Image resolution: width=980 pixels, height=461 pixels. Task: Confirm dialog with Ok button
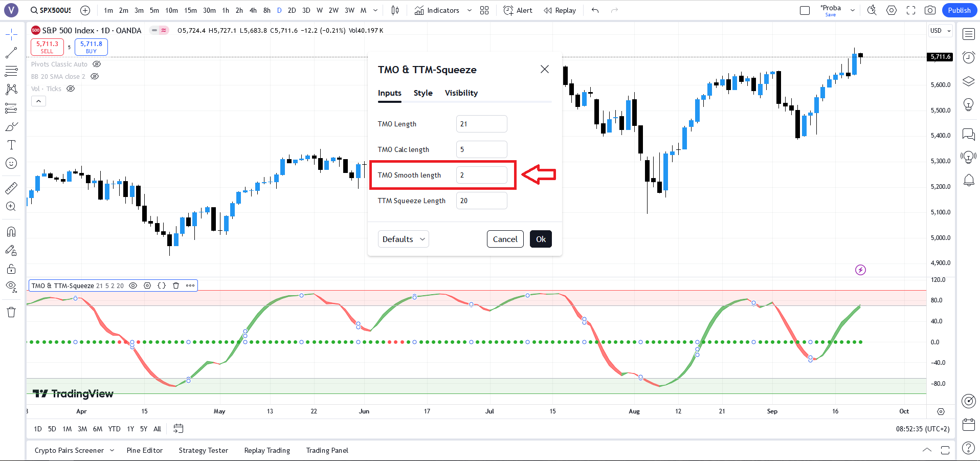[541, 239]
